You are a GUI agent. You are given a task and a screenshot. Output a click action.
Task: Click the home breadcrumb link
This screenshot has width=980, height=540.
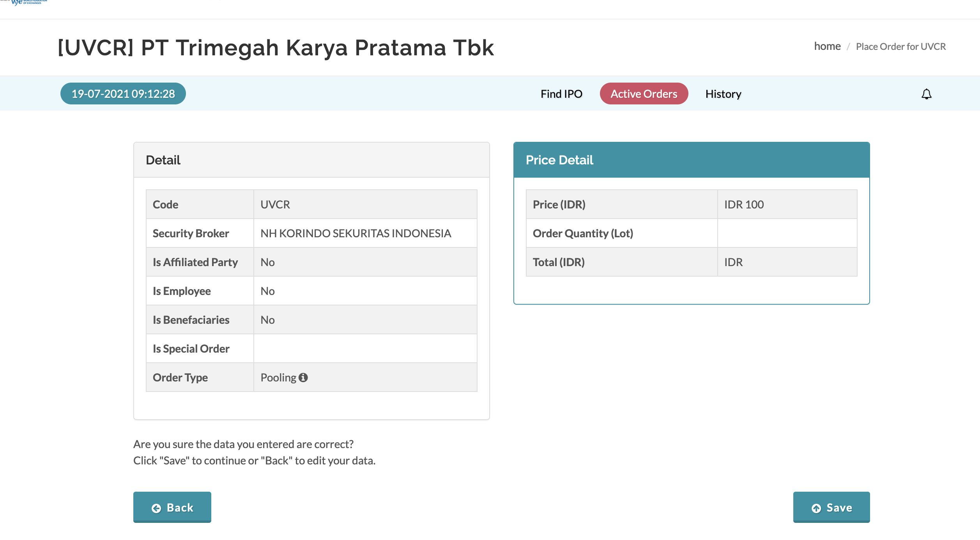pyautogui.click(x=827, y=46)
